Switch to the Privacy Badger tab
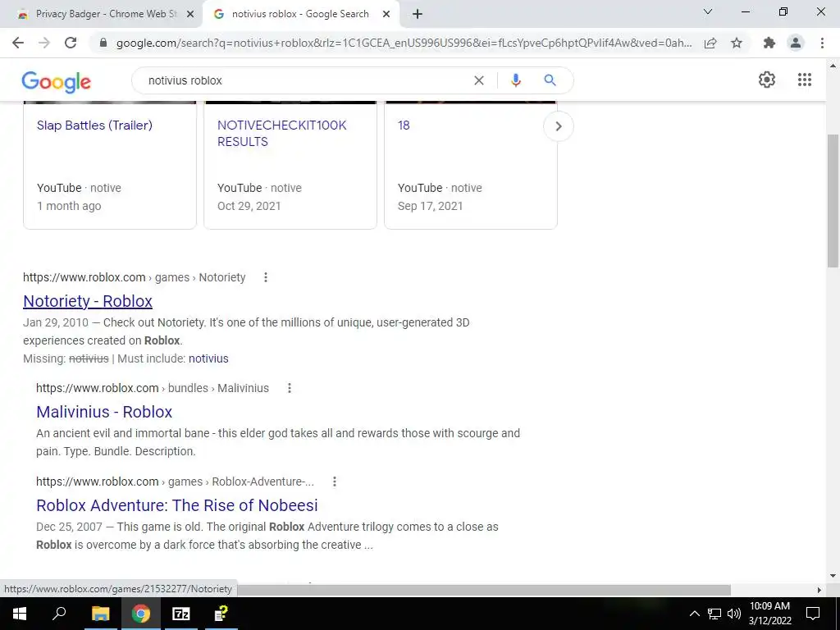Viewport: 840px width, 630px height. coord(102,14)
